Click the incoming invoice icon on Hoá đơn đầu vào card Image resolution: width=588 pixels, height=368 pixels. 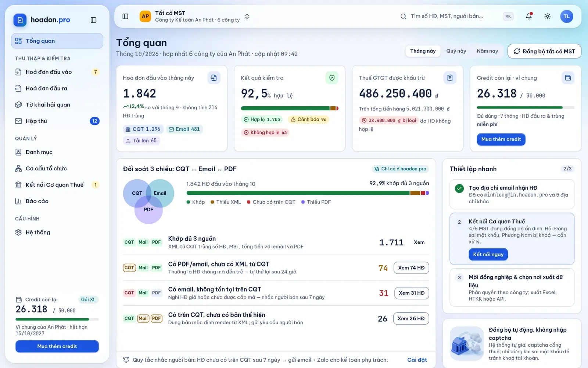[214, 78]
